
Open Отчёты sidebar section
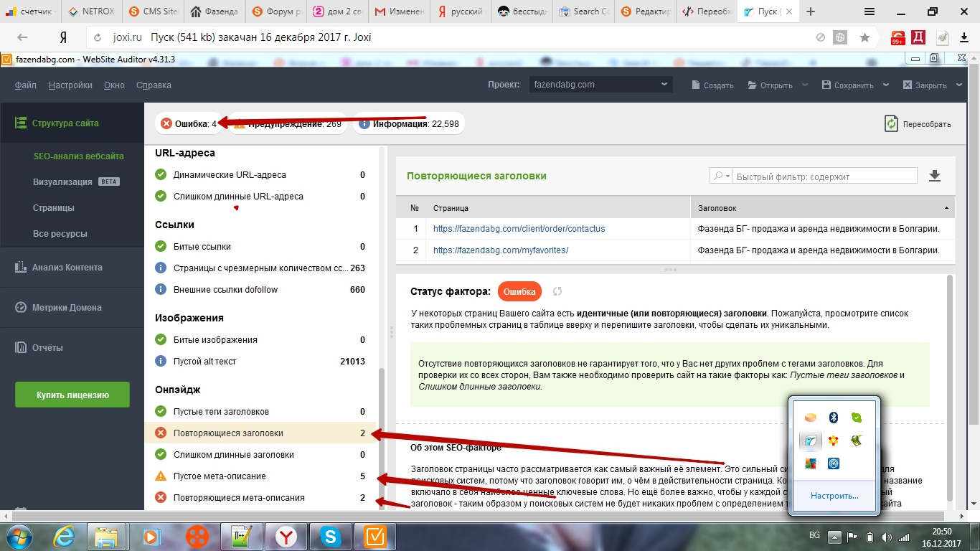tap(47, 348)
